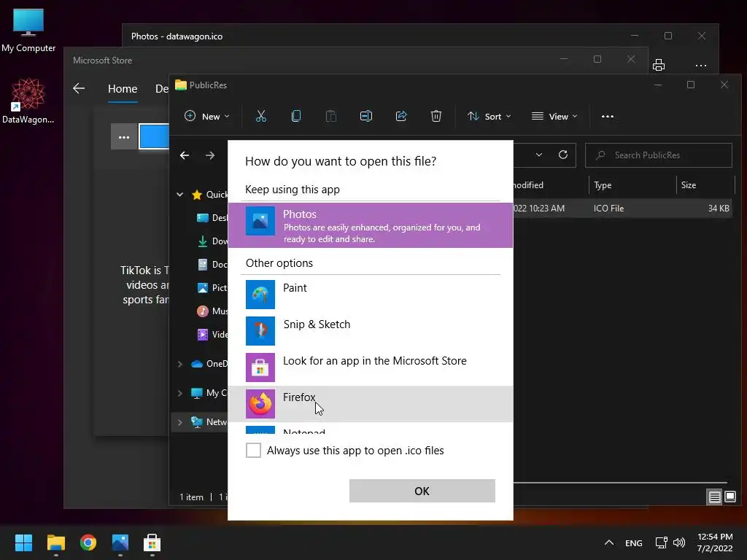Viewport: 747px width, 560px height.
Task: Click the Paste icon in PublicRes toolbar
Action: (331, 116)
